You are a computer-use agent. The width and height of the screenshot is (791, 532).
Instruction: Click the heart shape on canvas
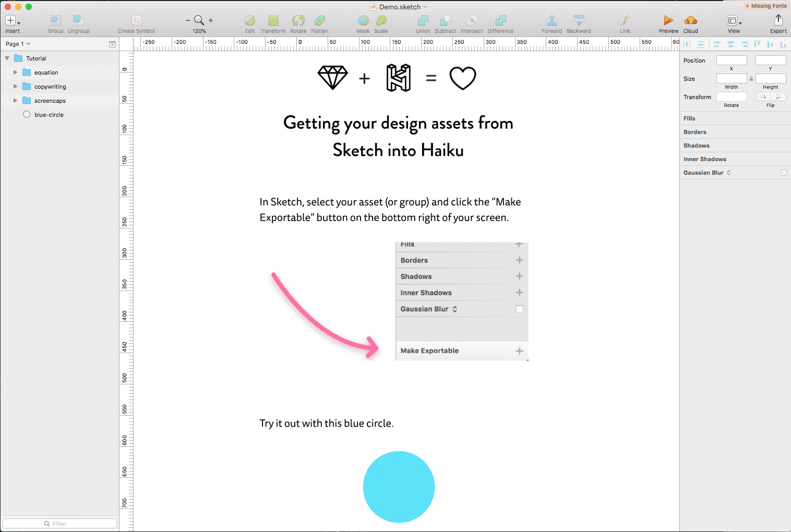pos(463,78)
